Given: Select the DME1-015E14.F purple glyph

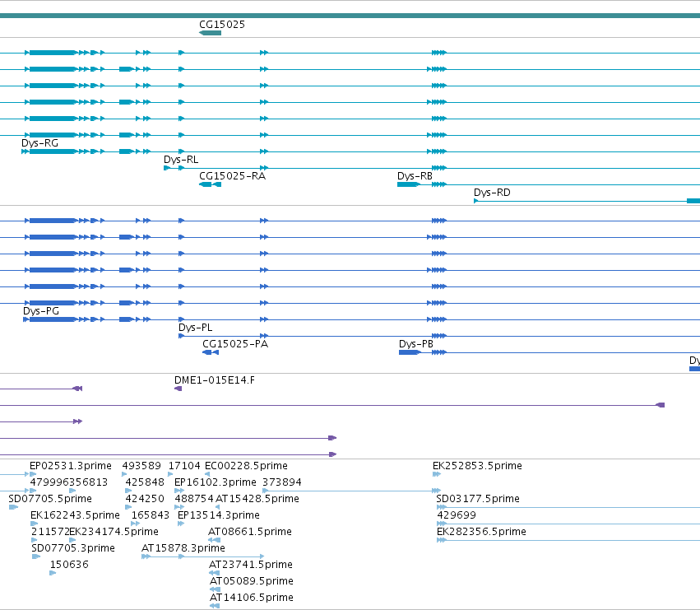Looking at the screenshot, I should pos(178,389).
